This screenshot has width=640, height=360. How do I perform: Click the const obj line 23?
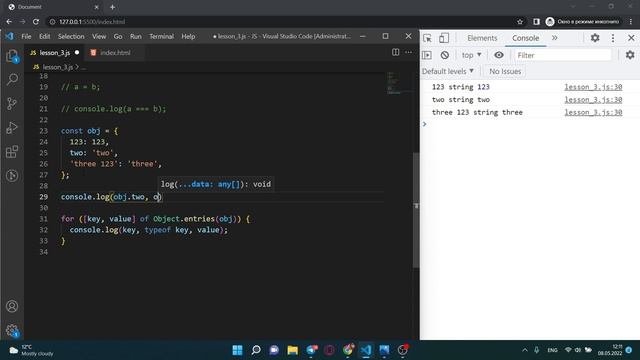click(89, 131)
